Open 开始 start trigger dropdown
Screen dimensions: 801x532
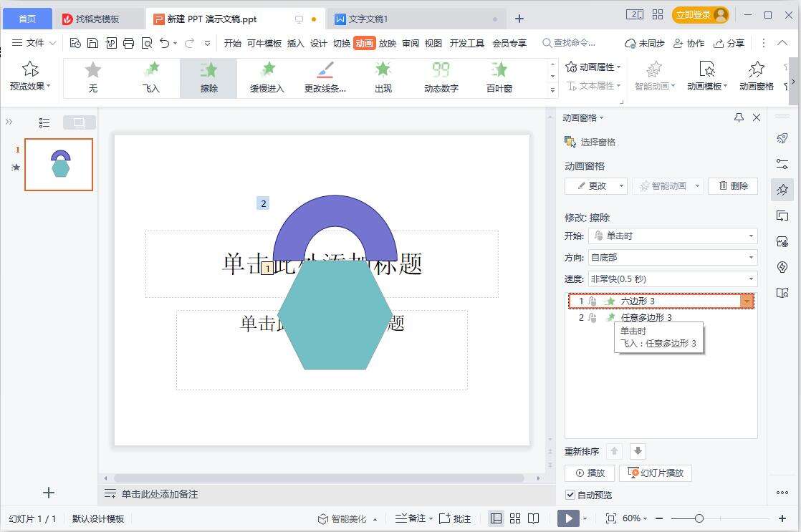673,236
